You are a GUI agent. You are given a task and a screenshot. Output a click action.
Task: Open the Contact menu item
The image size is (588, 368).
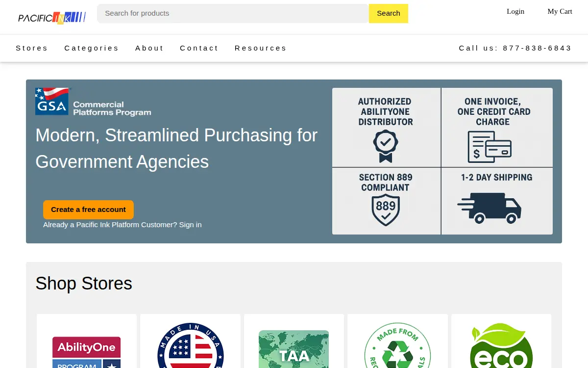click(x=199, y=48)
